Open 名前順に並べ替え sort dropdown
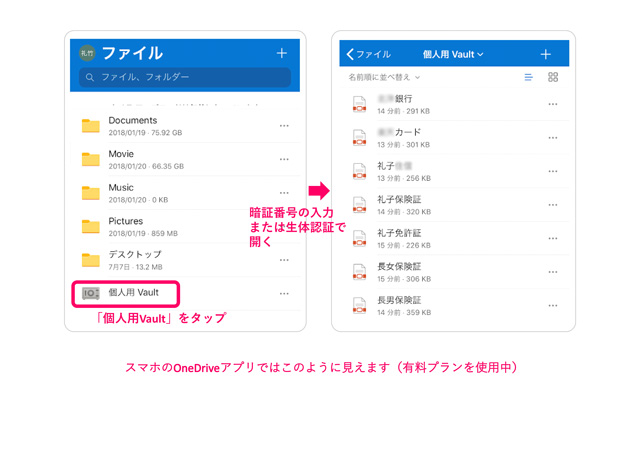The height and width of the screenshot is (452, 640). point(384,77)
